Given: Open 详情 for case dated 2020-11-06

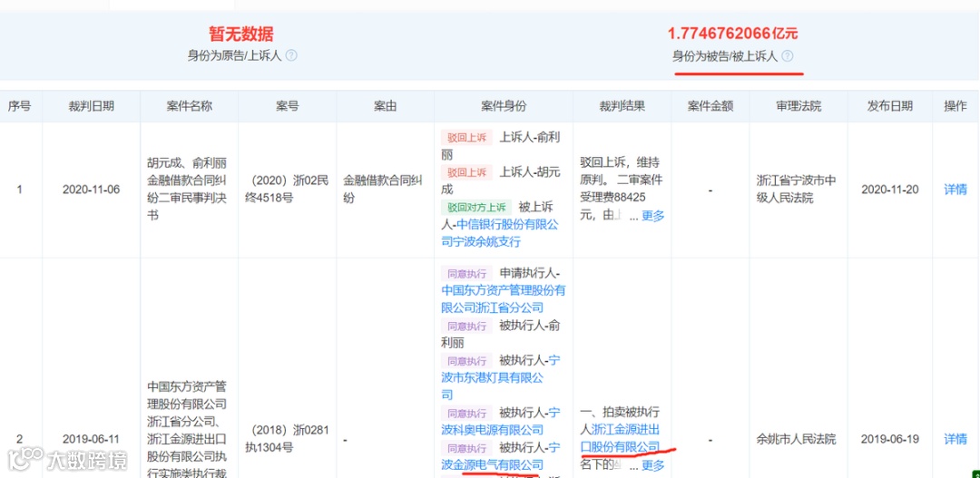Looking at the screenshot, I should [955, 190].
